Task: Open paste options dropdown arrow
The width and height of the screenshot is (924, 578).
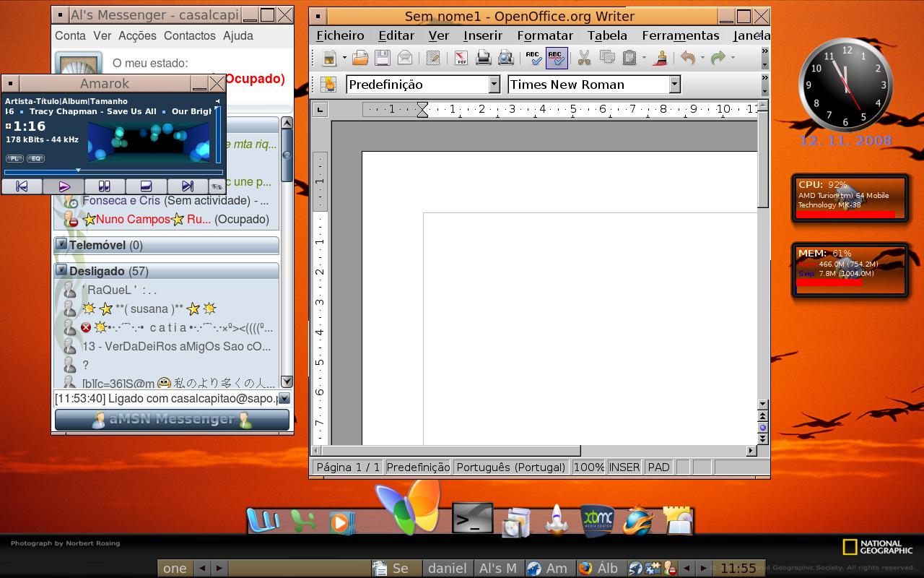Action: pos(644,58)
